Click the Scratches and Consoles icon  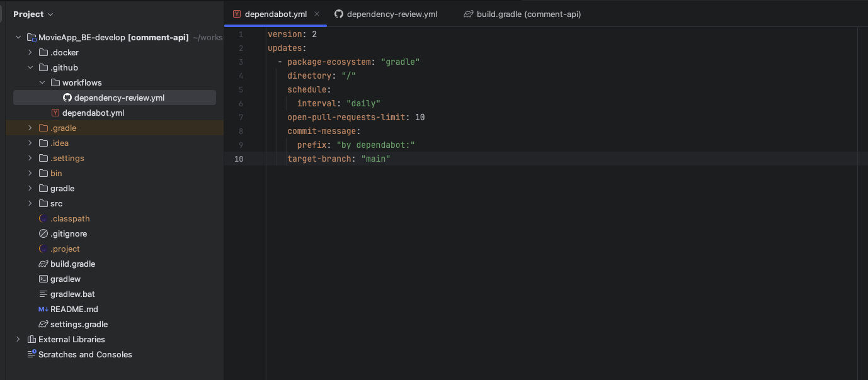[31, 354]
